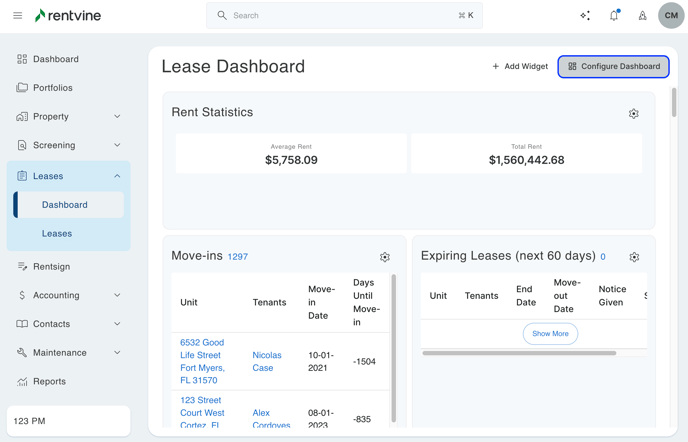This screenshot has height=442, width=688.
Task: Select the Leases submenu item
Action: coord(57,233)
